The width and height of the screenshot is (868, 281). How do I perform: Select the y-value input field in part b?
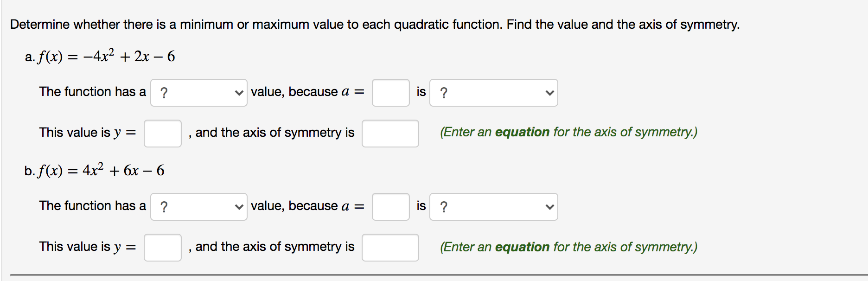tap(162, 248)
